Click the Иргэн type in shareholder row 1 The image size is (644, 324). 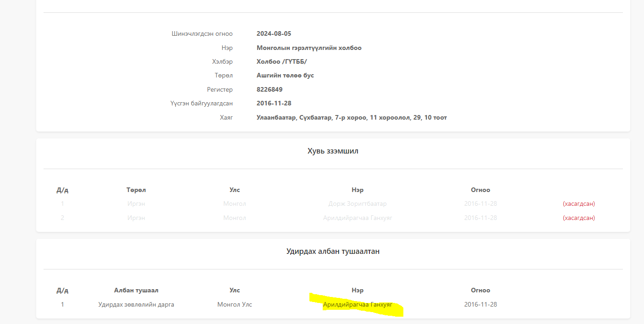click(x=136, y=203)
